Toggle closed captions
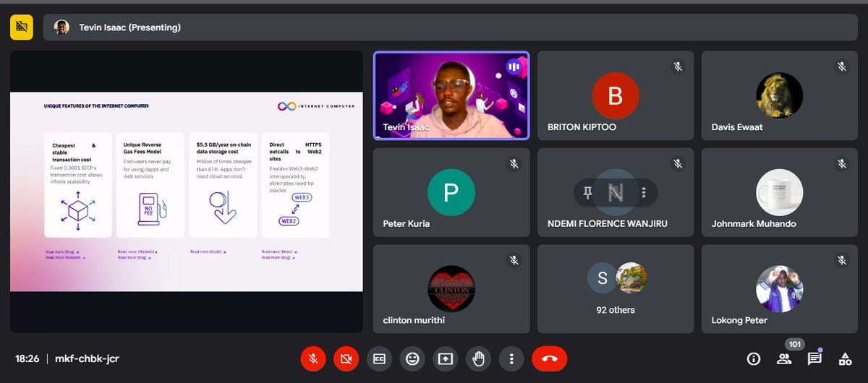This screenshot has height=383, width=868. pyautogui.click(x=379, y=358)
